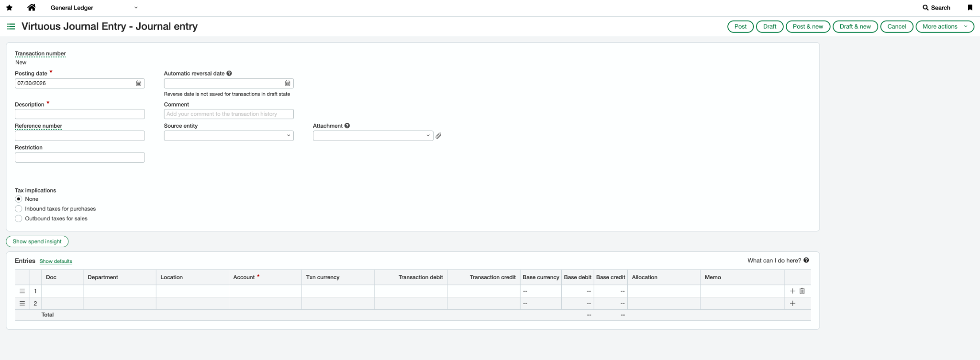
Task: Click the What can I do here? text
Action: coord(774,261)
